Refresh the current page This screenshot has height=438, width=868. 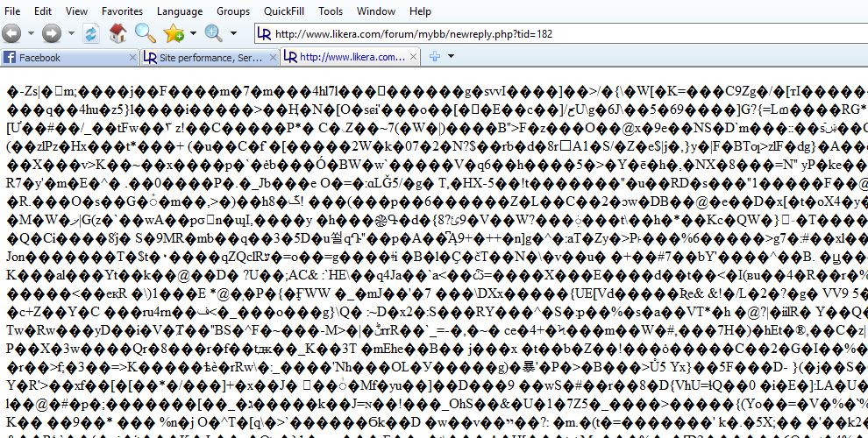91,34
